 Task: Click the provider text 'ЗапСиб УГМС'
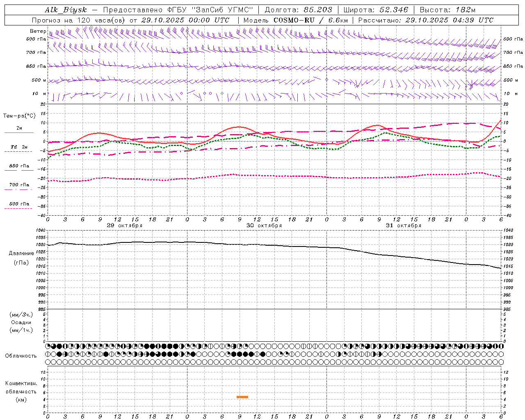point(223,10)
